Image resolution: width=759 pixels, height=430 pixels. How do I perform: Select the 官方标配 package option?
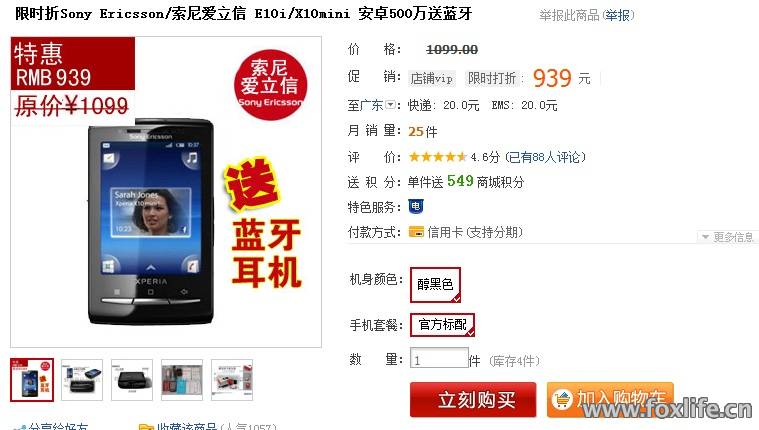[x=442, y=324]
